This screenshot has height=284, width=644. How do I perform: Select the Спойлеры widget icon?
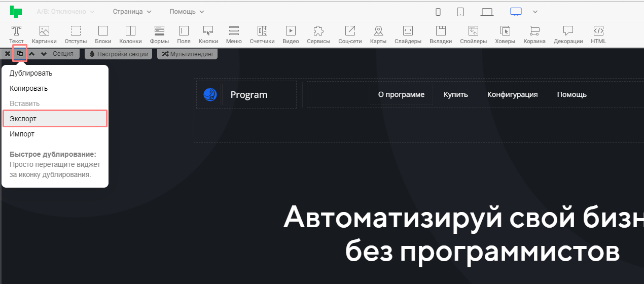[473, 34]
